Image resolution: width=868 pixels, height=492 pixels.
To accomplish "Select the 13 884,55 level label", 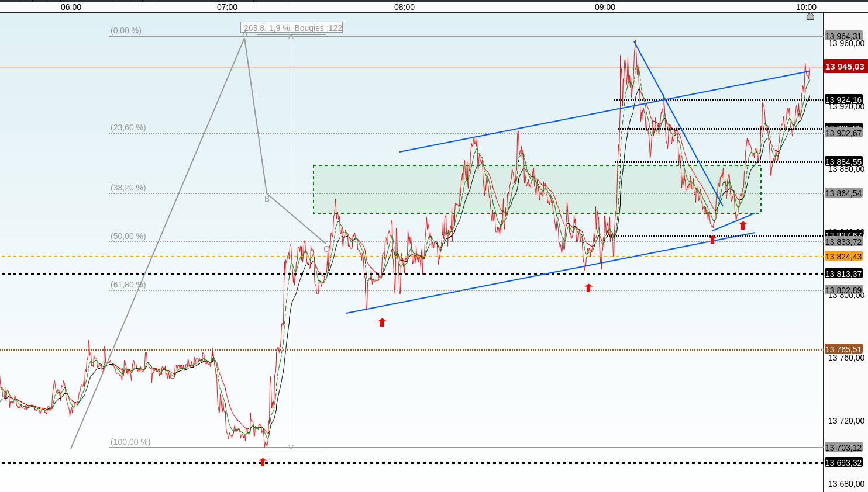I will click(843, 162).
